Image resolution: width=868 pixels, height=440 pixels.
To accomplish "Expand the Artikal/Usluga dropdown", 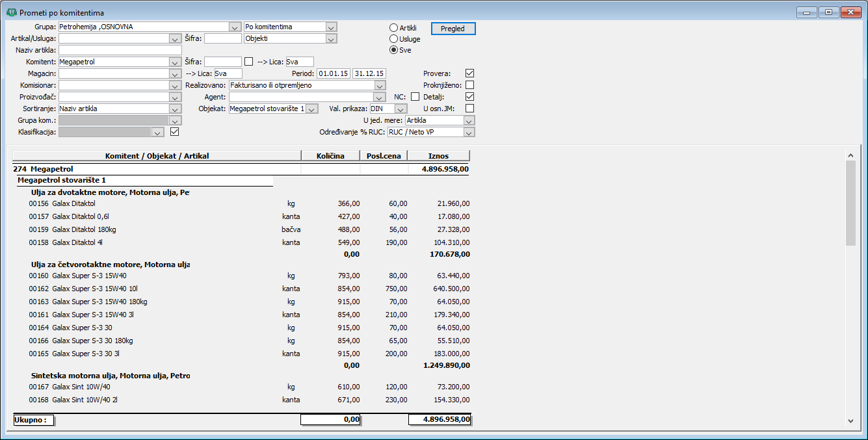I will click(175, 38).
